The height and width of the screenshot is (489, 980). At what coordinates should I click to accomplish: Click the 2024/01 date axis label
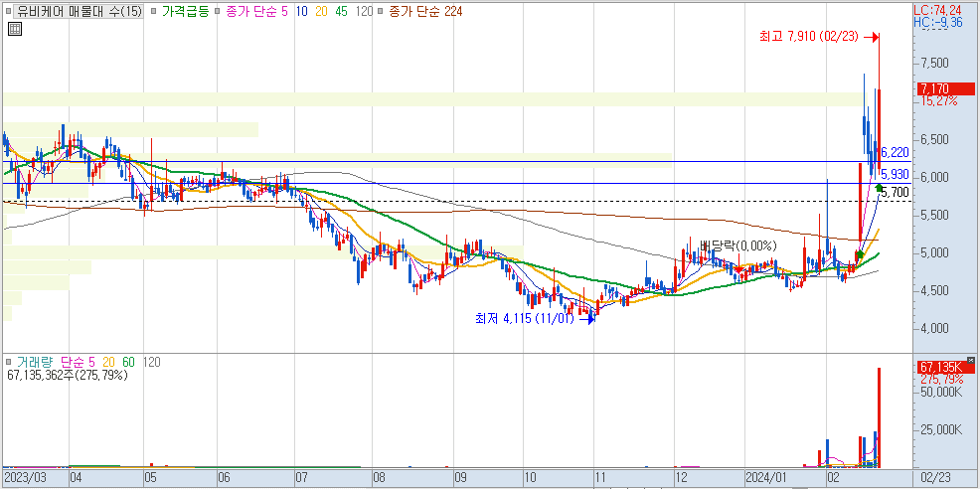(x=768, y=478)
